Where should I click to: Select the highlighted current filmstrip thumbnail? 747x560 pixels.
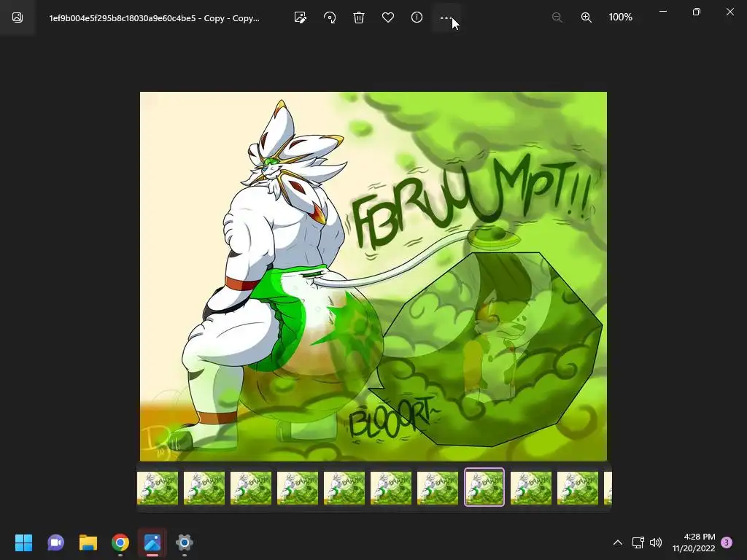pyautogui.click(x=484, y=487)
